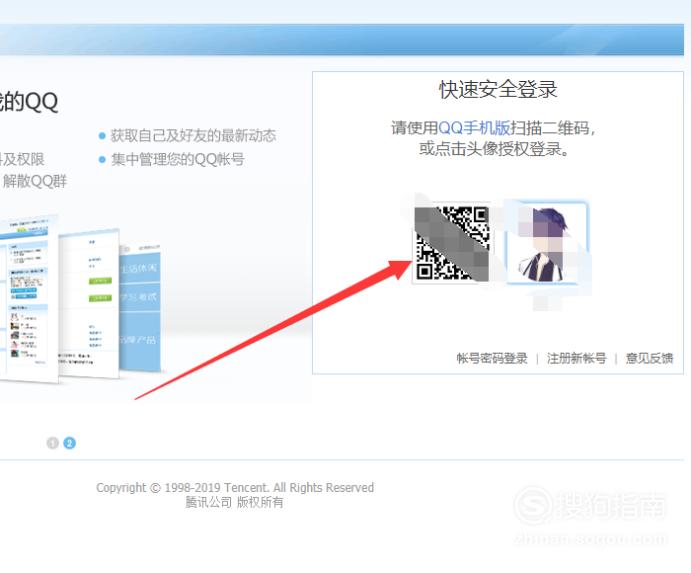Open the 意见反馈 link
The height and width of the screenshot is (573, 691).
pos(650,358)
